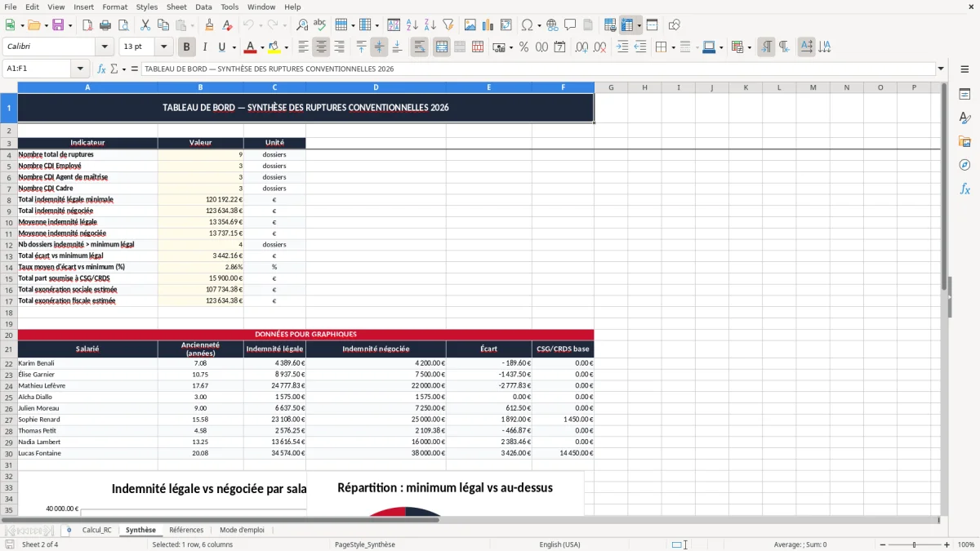Toggle merge and center cells
The width and height of the screenshot is (980, 551).
(442, 47)
